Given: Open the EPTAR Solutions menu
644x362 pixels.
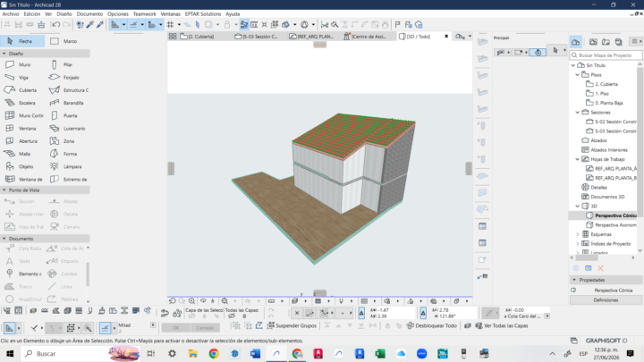Looking at the screenshot, I should [202, 14].
